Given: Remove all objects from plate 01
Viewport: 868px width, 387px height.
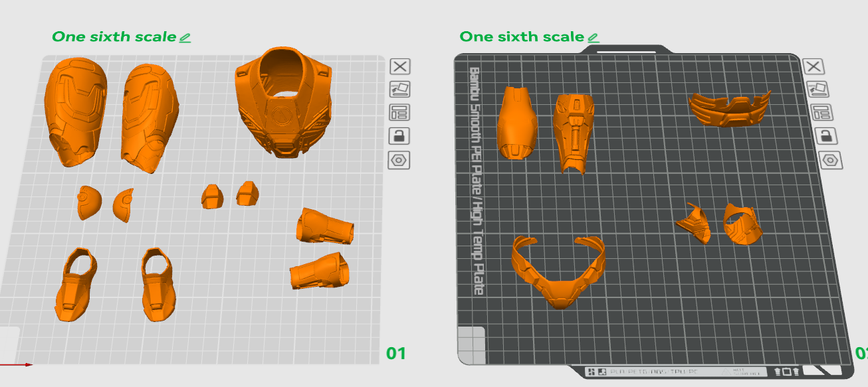Looking at the screenshot, I should pyautogui.click(x=400, y=66).
